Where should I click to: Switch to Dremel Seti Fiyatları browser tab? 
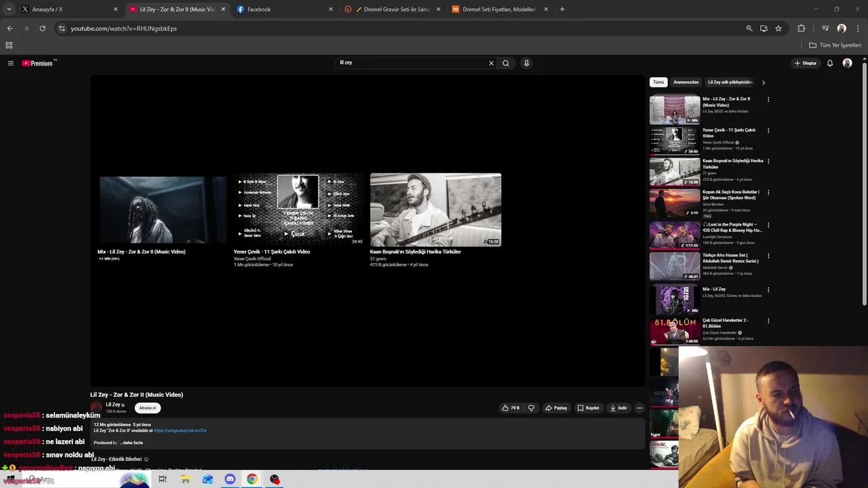(499, 9)
